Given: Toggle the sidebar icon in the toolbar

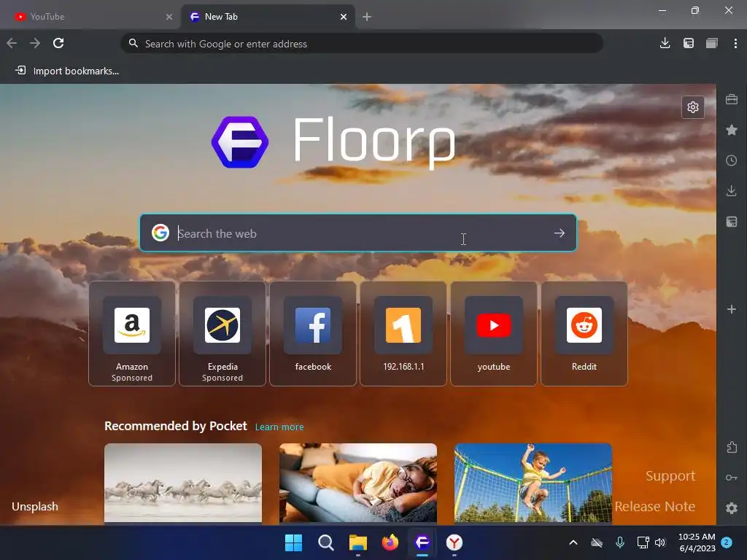Looking at the screenshot, I should (689, 43).
